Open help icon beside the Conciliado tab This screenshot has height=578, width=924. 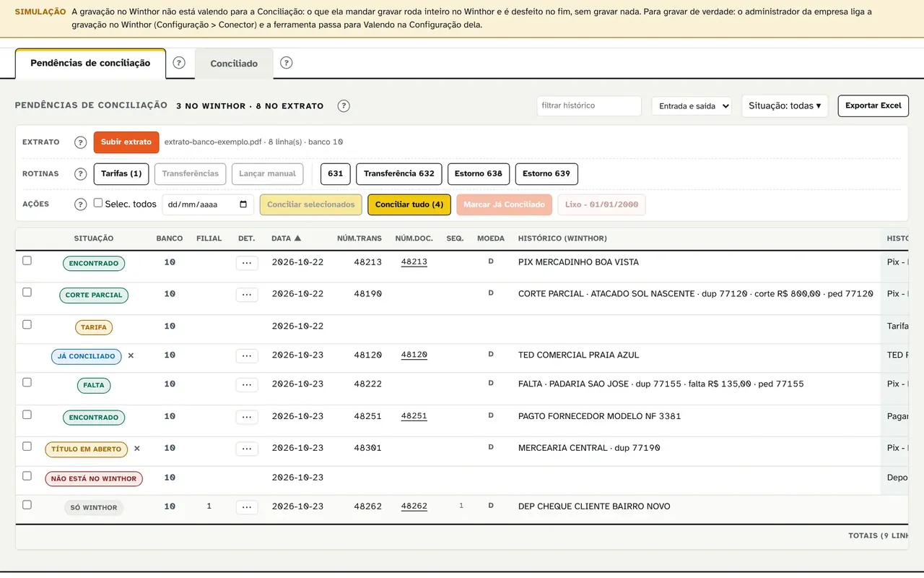[x=286, y=63]
